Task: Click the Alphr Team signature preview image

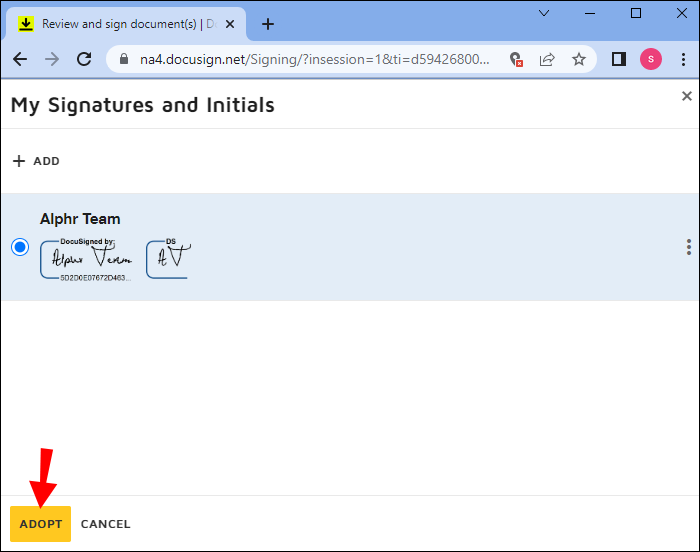Action: 87,260
